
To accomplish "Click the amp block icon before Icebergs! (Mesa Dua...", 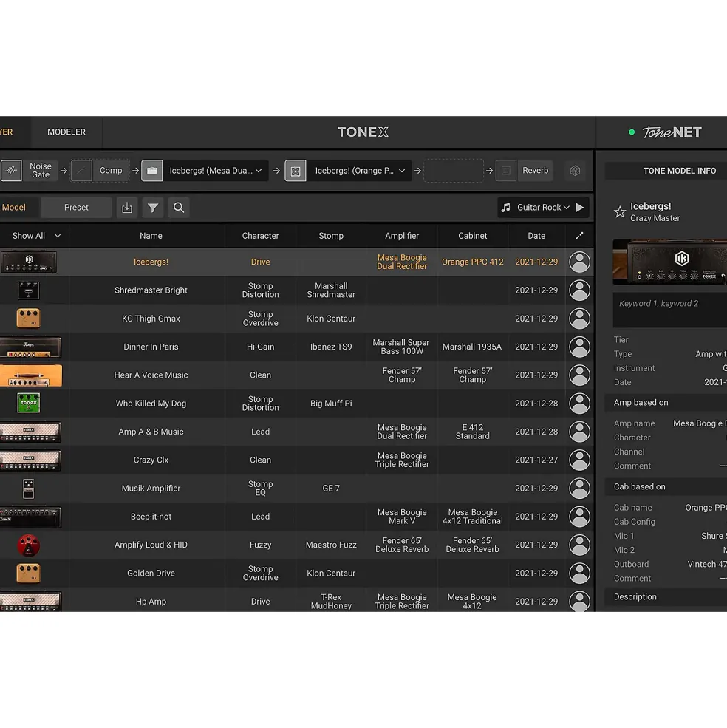I will (x=151, y=171).
